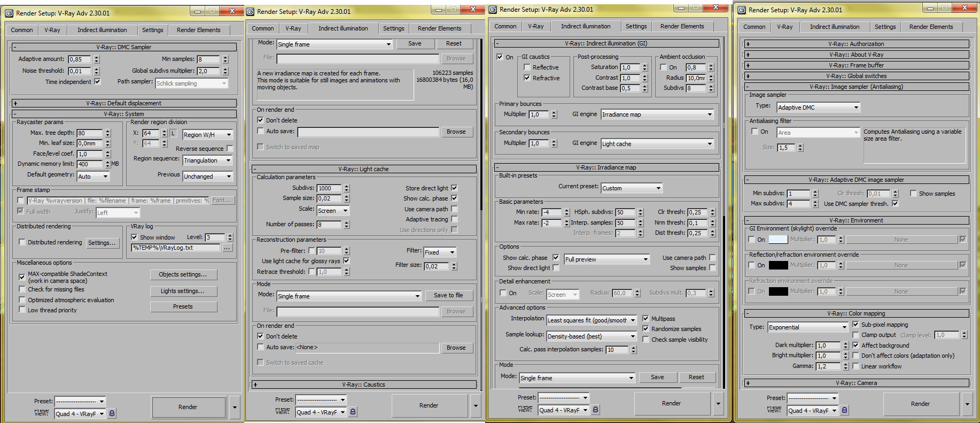Open the Region sequence Triangulation dropdown
980x423 pixels.
[x=207, y=160]
